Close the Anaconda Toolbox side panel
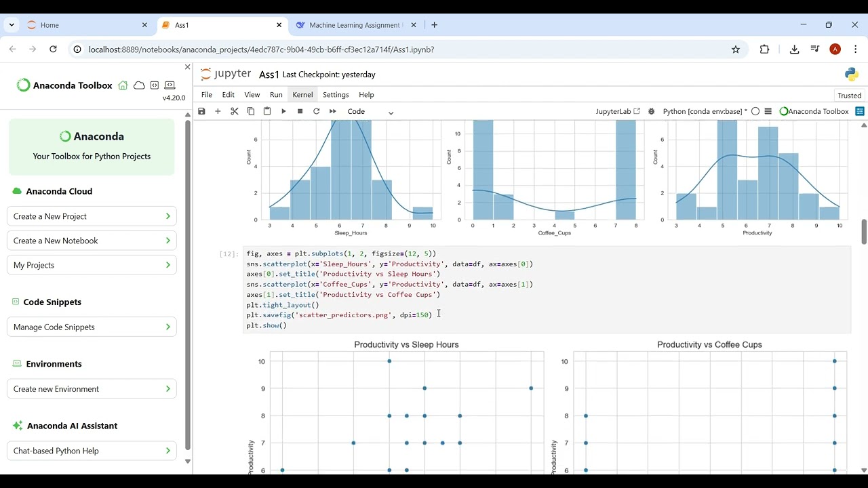The image size is (868, 488). point(188,67)
